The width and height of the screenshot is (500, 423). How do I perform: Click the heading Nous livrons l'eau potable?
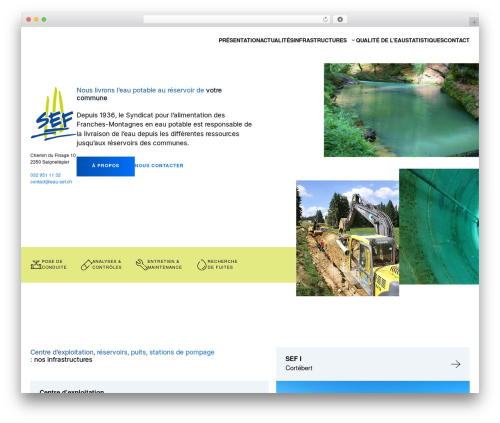(x=149, y=94)
